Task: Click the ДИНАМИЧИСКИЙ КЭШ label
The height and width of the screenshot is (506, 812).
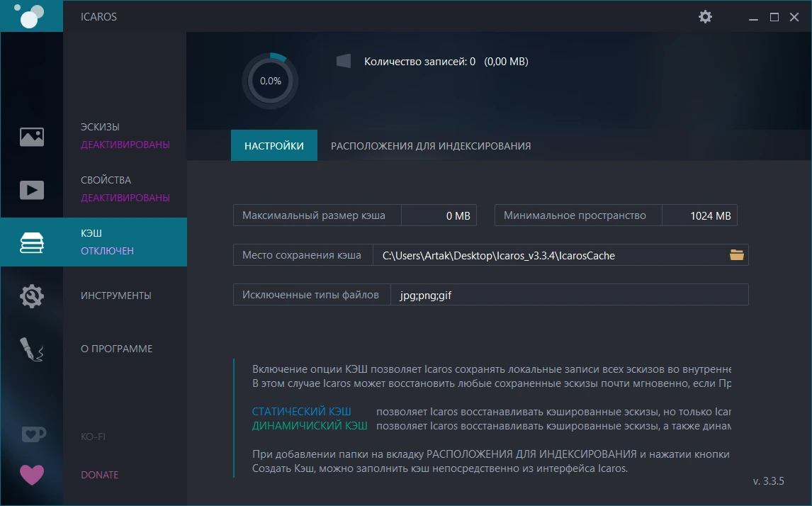Action: point(310,426)
